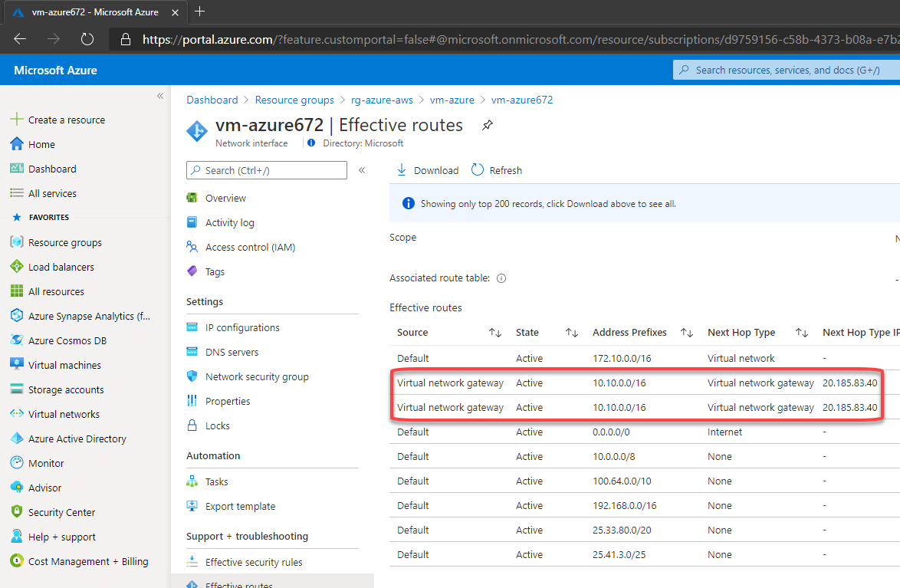Open Home from the left sidebar
The image size is (900, 588).
(x=41, y=144)
